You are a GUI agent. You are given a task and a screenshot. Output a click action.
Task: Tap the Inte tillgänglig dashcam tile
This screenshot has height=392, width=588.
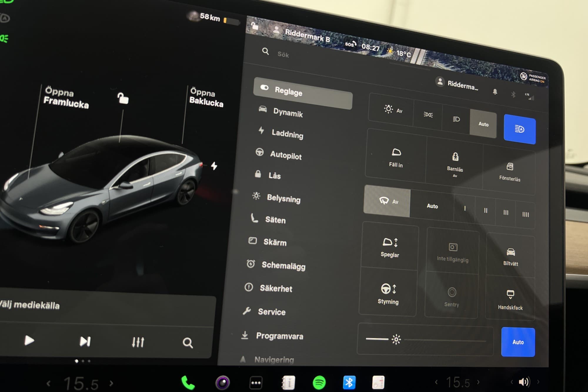tap(452, 252)
